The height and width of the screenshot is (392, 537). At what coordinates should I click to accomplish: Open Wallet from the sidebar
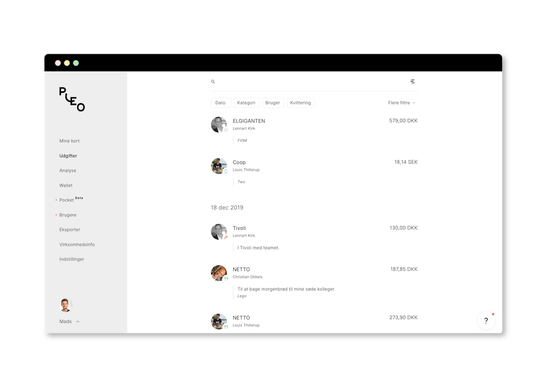click(66, 185)
